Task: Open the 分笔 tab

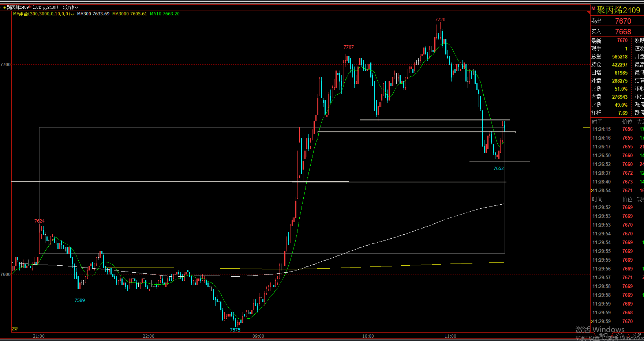Action: [x=637, y=335]
